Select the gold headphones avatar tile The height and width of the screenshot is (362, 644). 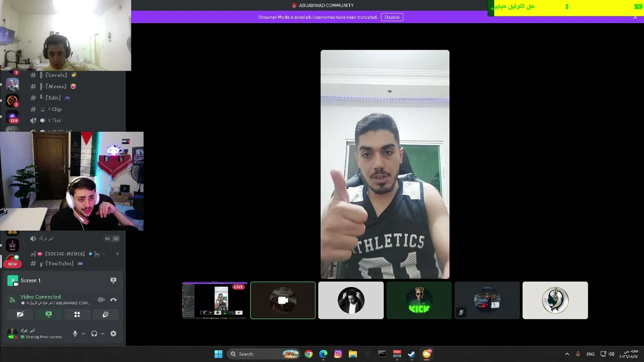[x=555, y=300]
